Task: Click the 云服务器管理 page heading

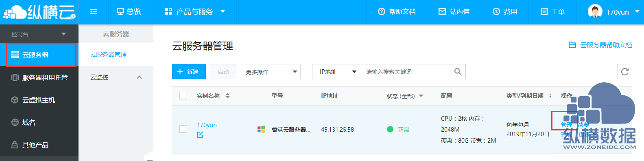Action: [x=203, y=46]
